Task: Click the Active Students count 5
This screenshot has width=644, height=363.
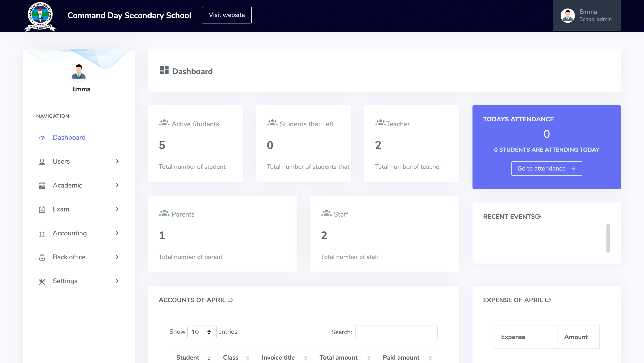Action: (162, 145)
